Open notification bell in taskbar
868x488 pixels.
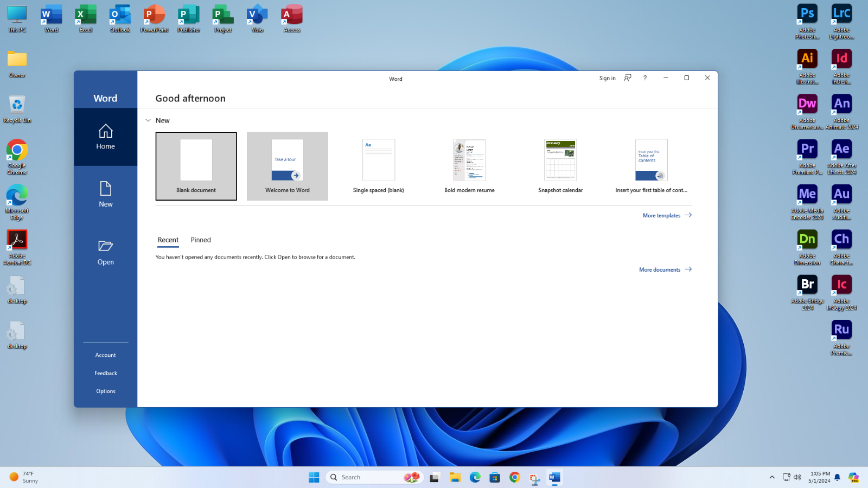[x=837, y=477]
